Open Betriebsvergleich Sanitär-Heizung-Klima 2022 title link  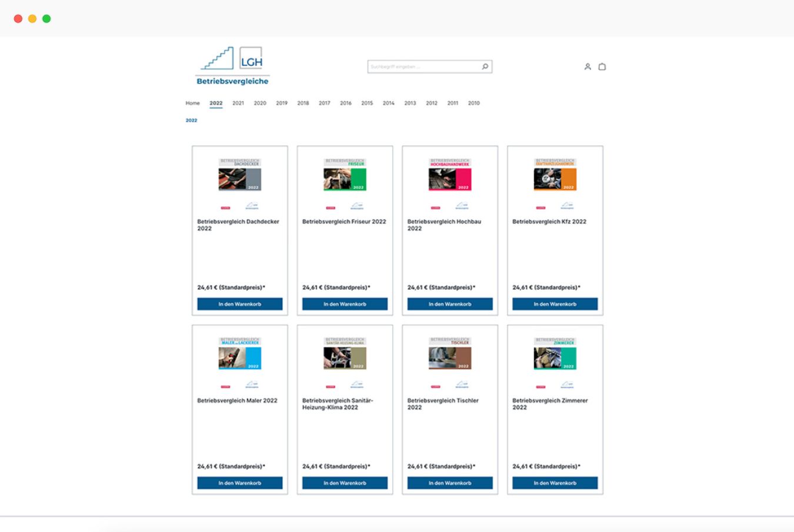[338, 404]
